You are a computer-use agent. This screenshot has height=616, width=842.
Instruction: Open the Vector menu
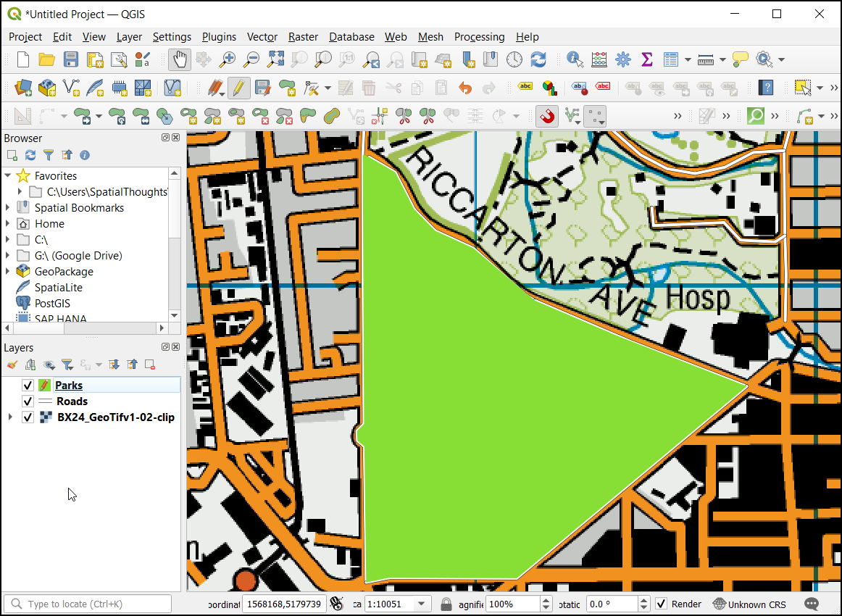pos(262,37)
